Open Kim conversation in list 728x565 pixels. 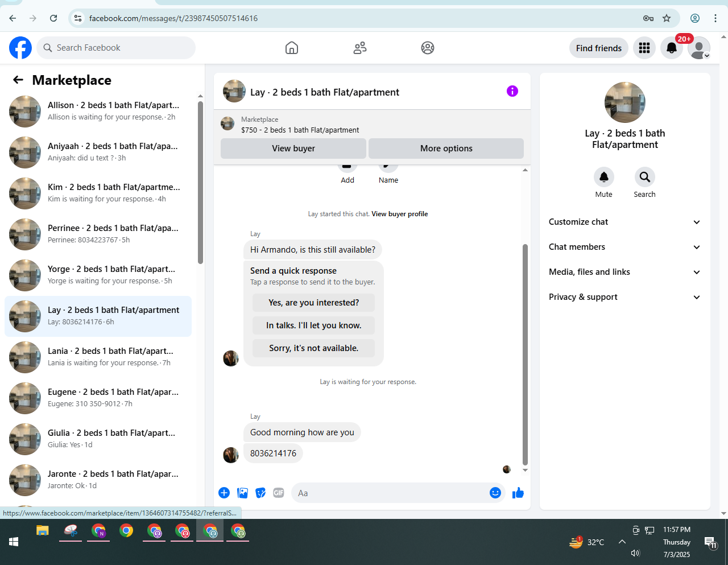tap(98, 193)
